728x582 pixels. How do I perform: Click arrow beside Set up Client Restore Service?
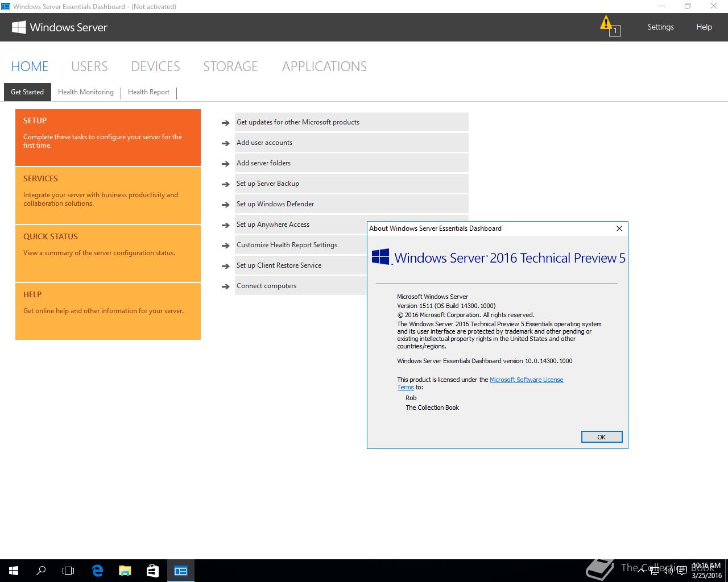point(226,266)
